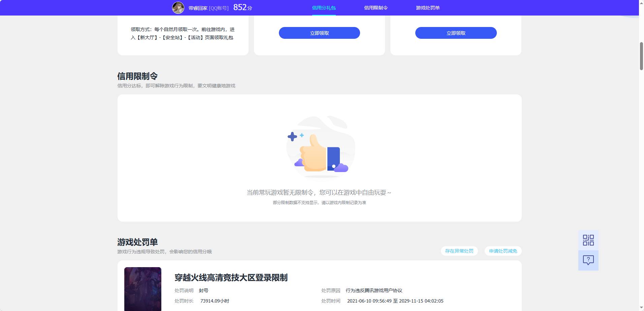Click the 穿越火线 game cover thumbnail
Viewport: 644px width, 311px height.
(143, 289)
